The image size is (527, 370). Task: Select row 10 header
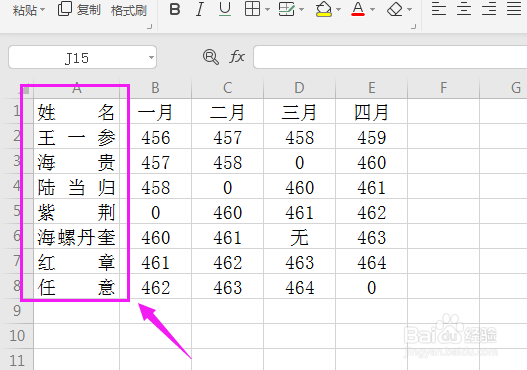[17, 336]
